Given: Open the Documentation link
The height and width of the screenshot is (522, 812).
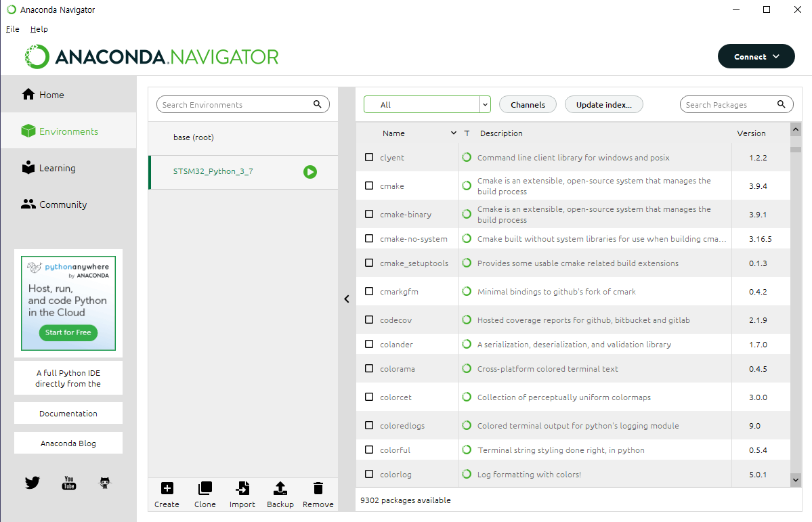Looking at the screenshot, I should click(68, 413).
